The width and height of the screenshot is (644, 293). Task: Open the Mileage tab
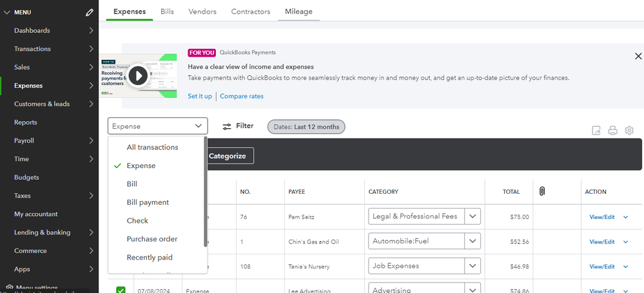click(298, 12)
